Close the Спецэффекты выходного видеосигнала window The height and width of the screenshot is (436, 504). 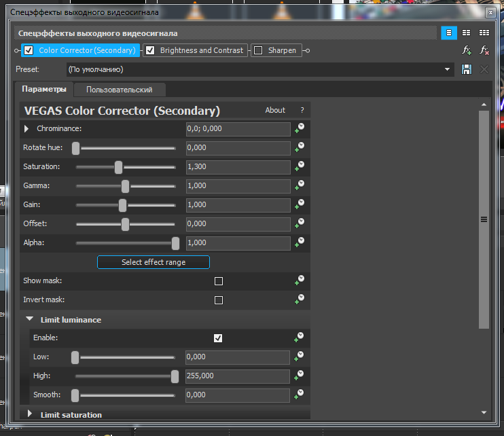(x=490, y=12)
